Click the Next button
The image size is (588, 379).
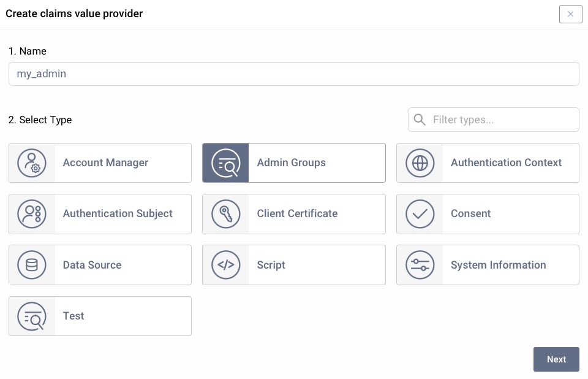pos(556,359)
